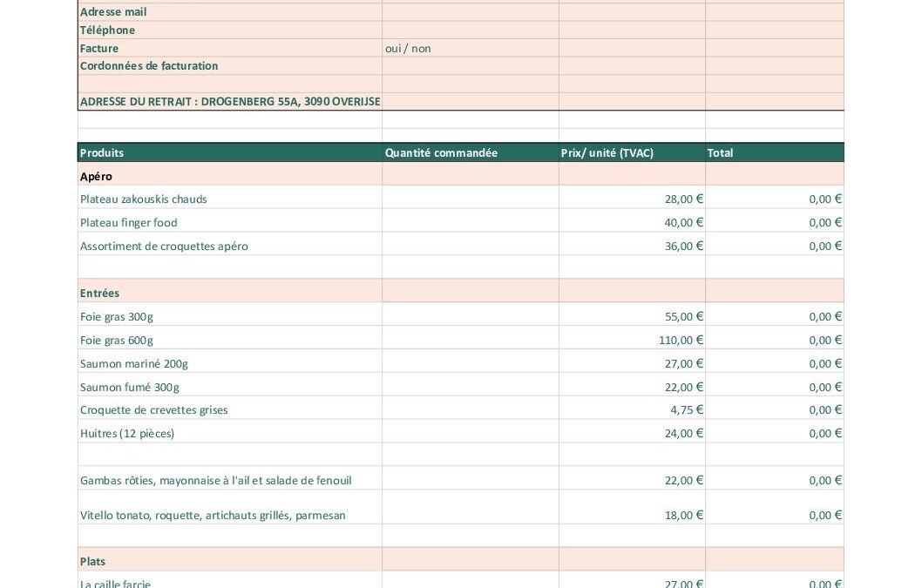Select the quantity cell for Huitres (12 pièces)

(470, 433)
